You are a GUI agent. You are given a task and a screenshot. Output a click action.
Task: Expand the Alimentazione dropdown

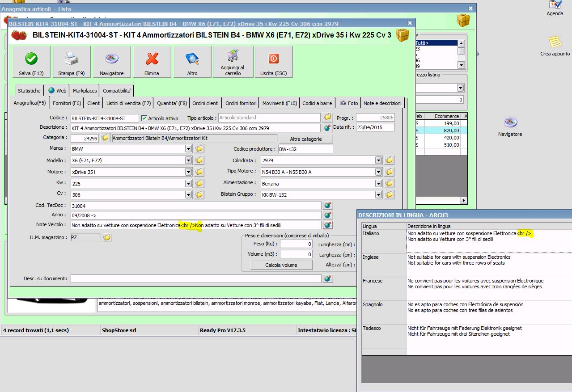coord(378,184)
